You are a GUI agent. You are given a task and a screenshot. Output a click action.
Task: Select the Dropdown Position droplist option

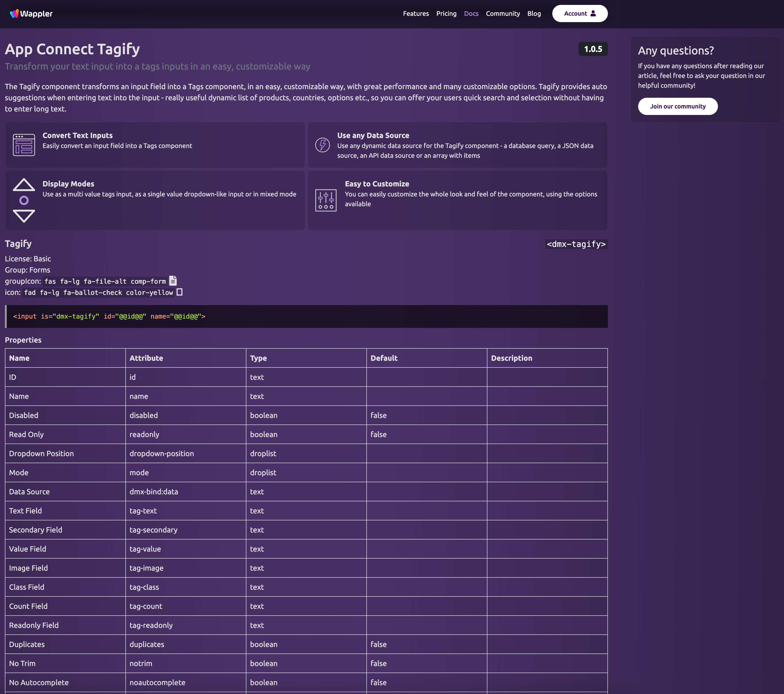click(x=262, y=454)
